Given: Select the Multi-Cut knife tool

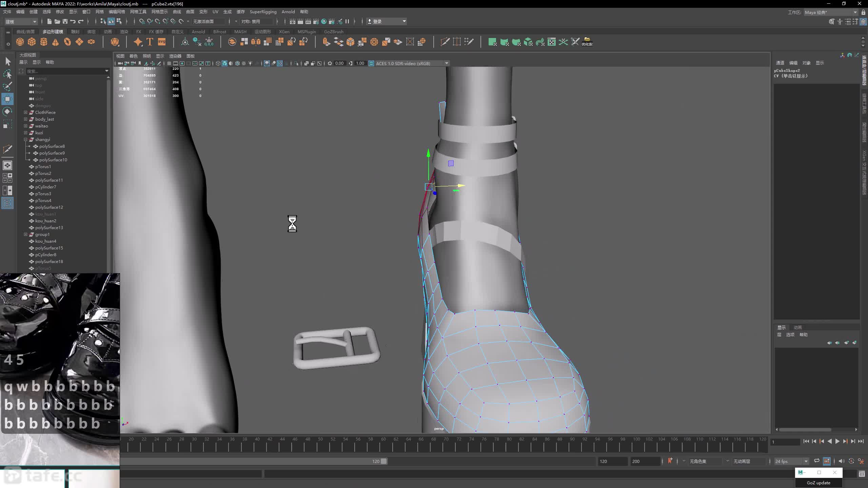Looking at the screenshot, I should pos(445,42).
